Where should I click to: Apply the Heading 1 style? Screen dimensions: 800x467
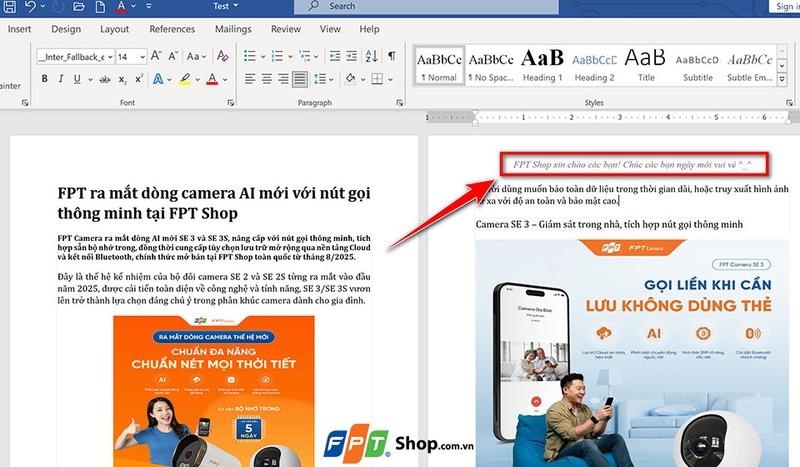coord(542,65)
